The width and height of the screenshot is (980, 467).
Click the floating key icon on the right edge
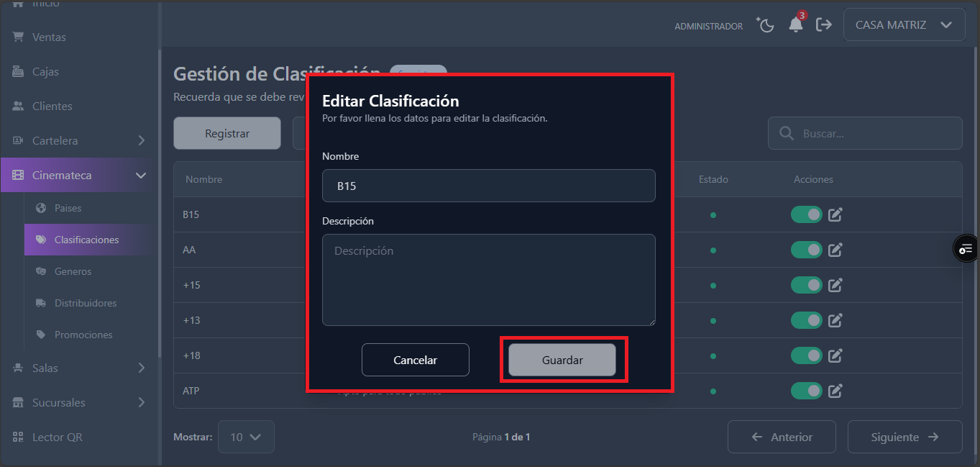(965, 248)
